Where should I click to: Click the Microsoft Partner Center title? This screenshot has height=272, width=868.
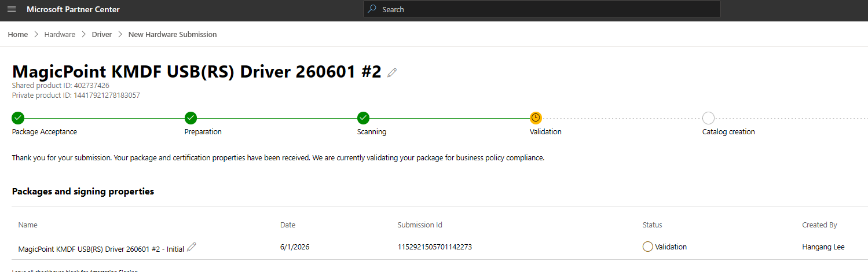coord(74,9)
